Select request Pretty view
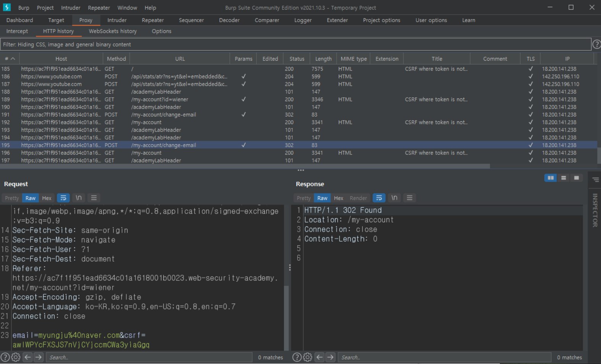 (12, 198)
